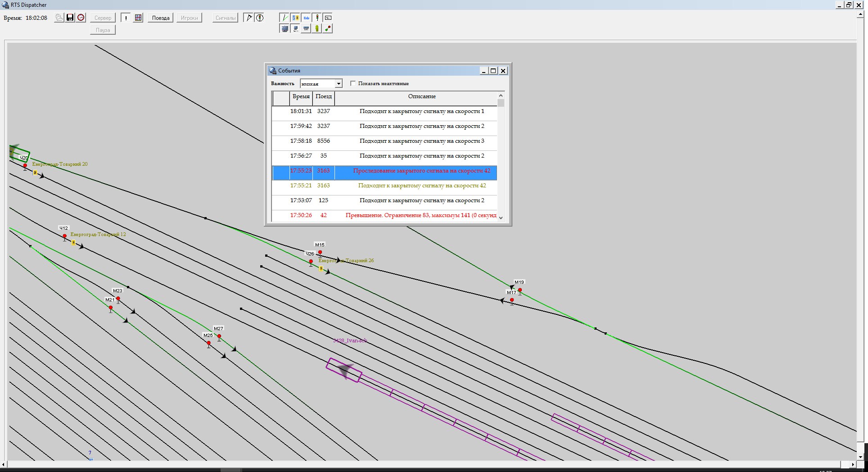The width and height of the screenshot is (868, 472).
Task: Sort events by the Поезд column header
Action: click(x=324, y=98)
